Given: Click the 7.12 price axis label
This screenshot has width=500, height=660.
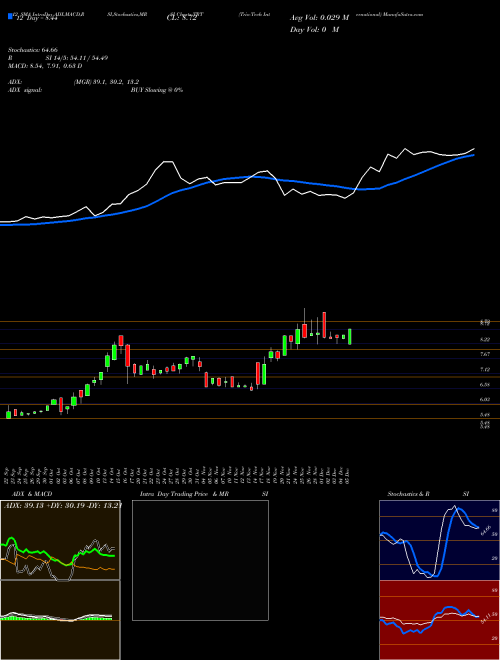Looking at the screenshot, I should 485,370.
